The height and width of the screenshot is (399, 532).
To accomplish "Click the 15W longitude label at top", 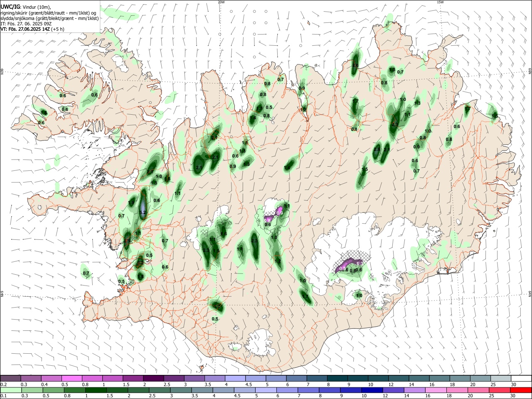I will pos(440,2).
